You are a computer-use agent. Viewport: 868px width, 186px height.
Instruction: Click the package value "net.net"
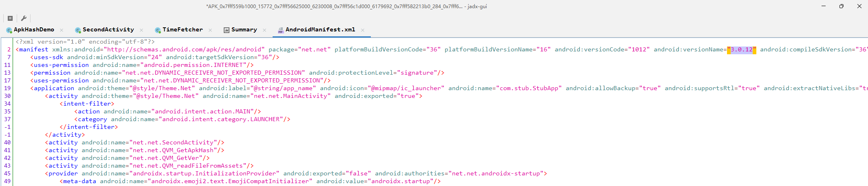314,50
